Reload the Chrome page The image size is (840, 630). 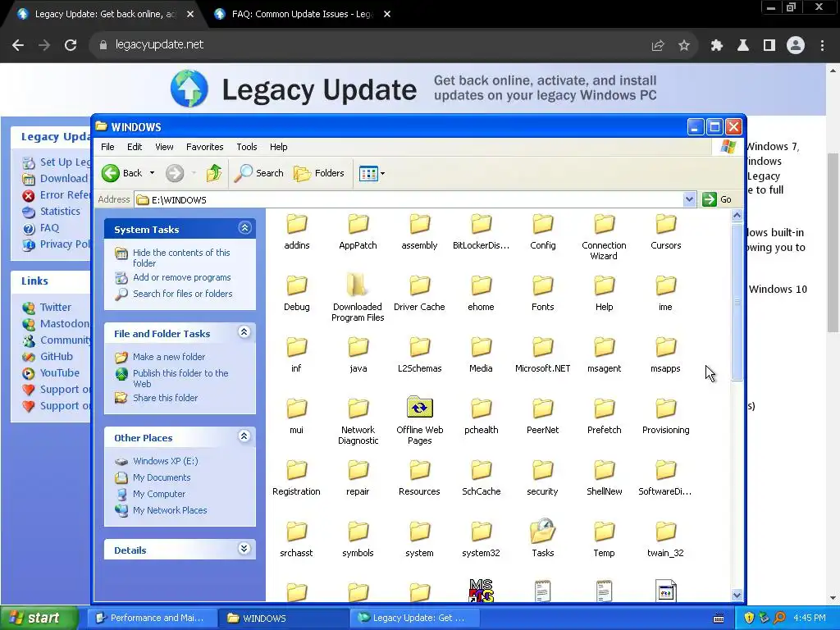tap(71, 45)
